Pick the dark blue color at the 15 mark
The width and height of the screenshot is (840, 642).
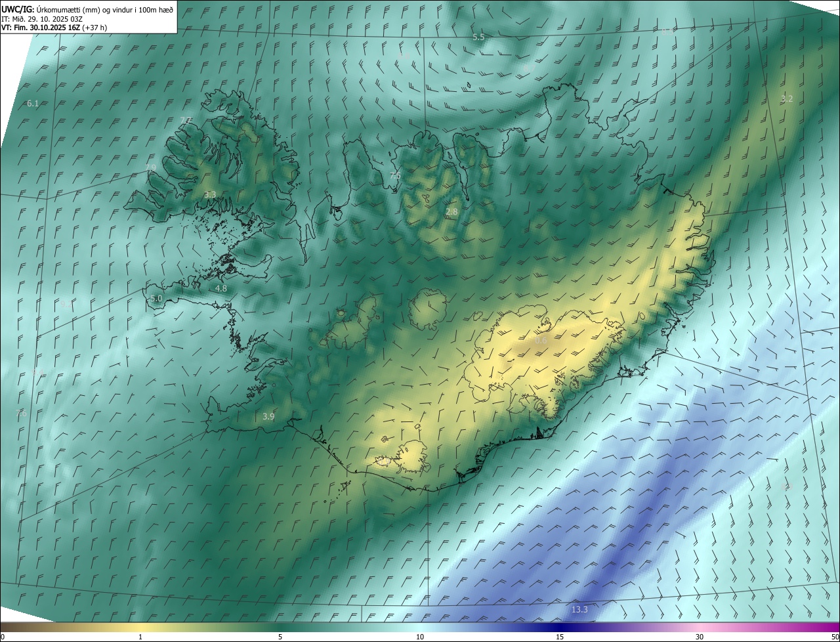(560, 627)
